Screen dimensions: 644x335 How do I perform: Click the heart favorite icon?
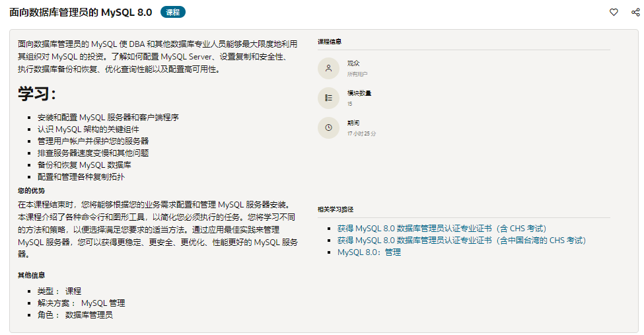pos(614,13)
